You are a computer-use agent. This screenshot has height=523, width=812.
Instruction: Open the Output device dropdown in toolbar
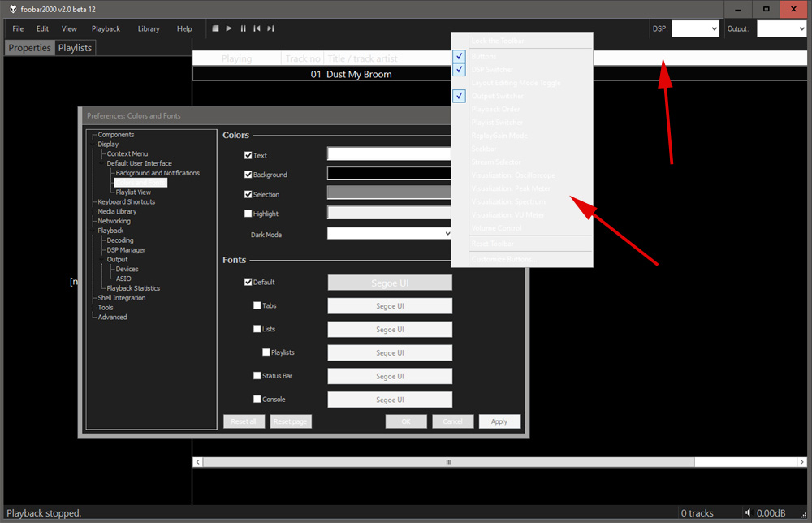pos(781,28)
